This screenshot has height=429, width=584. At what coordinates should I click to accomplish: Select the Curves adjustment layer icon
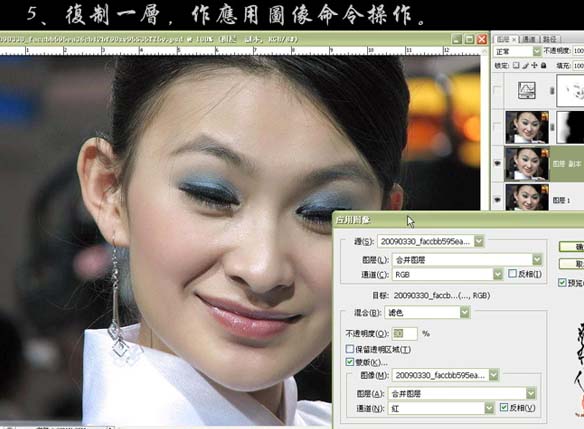click(527, 90)
